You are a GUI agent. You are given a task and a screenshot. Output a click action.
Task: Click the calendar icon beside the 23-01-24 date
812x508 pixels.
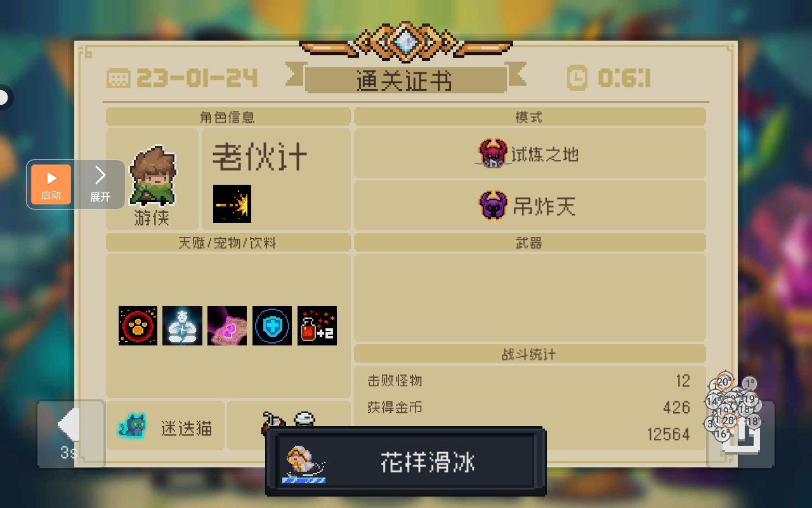click(118, 79)
